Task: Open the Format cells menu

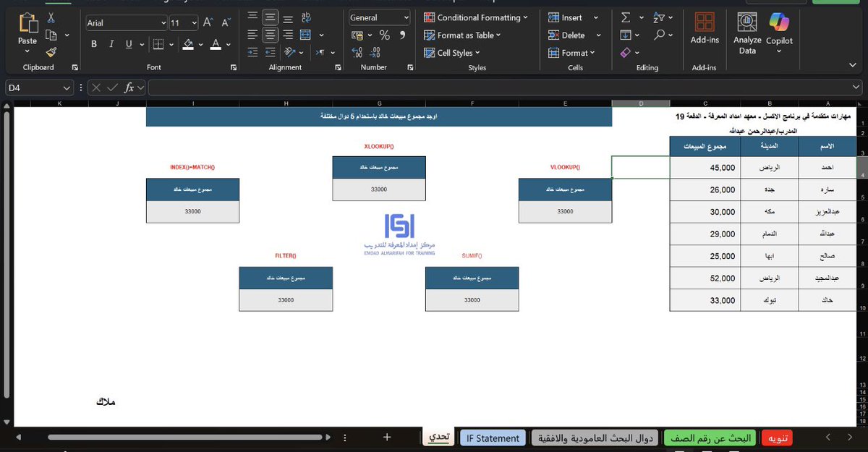Action: tap(571, 53)
